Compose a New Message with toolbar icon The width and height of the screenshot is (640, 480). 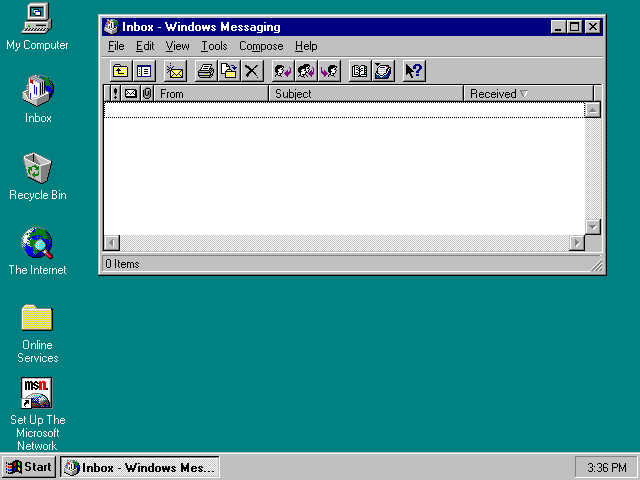(175, 71)
